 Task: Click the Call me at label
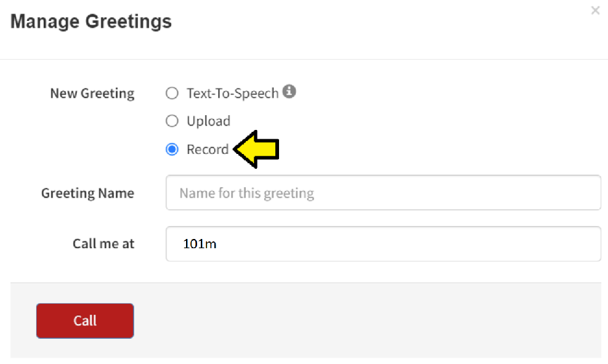103,244
